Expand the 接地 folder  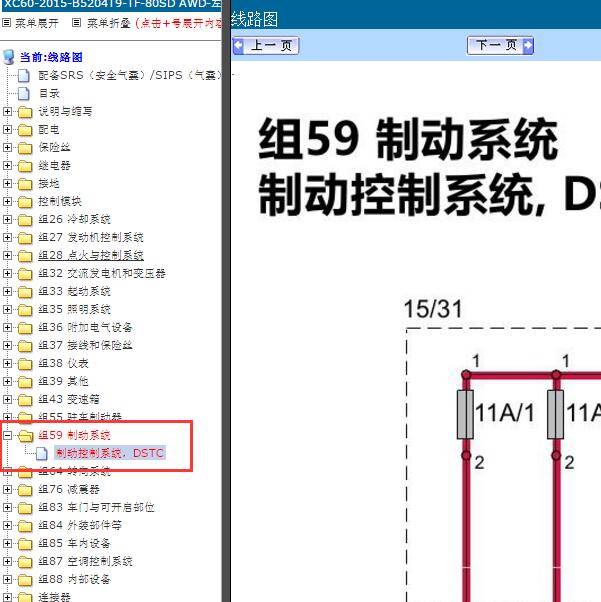7,184
